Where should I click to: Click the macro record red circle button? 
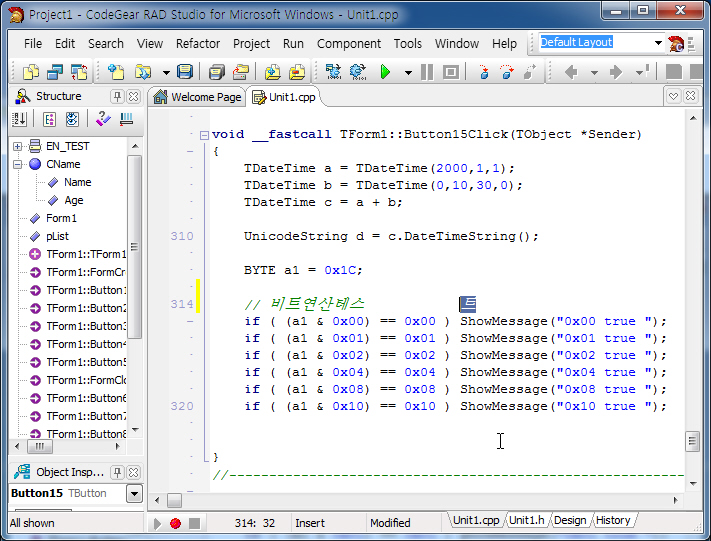click(175, 523)
